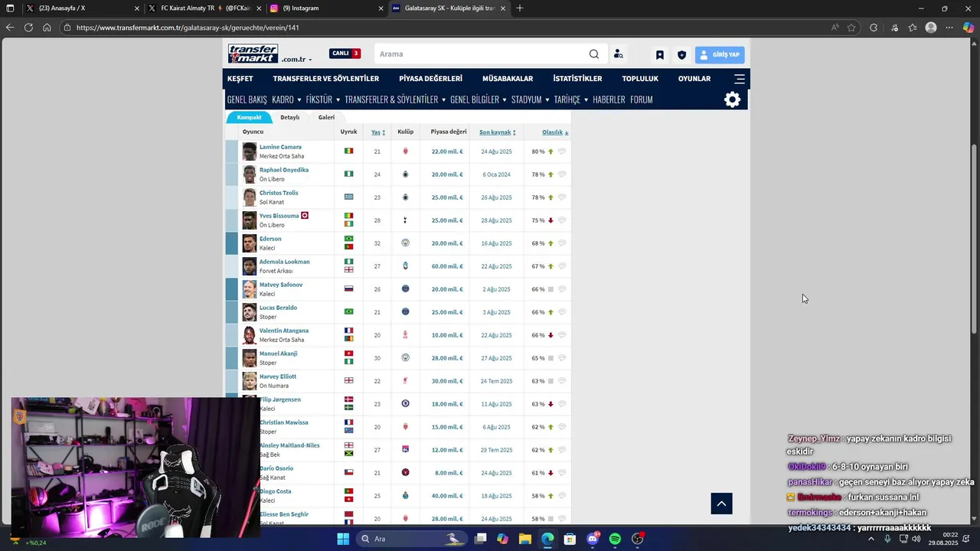Click the Windows Start button
980x551 pixels.
click(343, 539)
